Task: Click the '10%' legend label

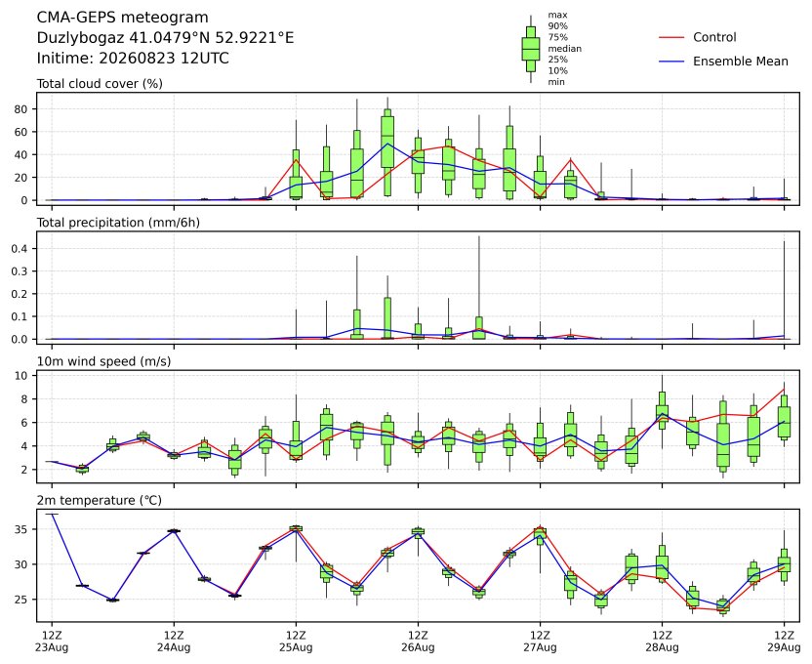Action: (557, 71)
